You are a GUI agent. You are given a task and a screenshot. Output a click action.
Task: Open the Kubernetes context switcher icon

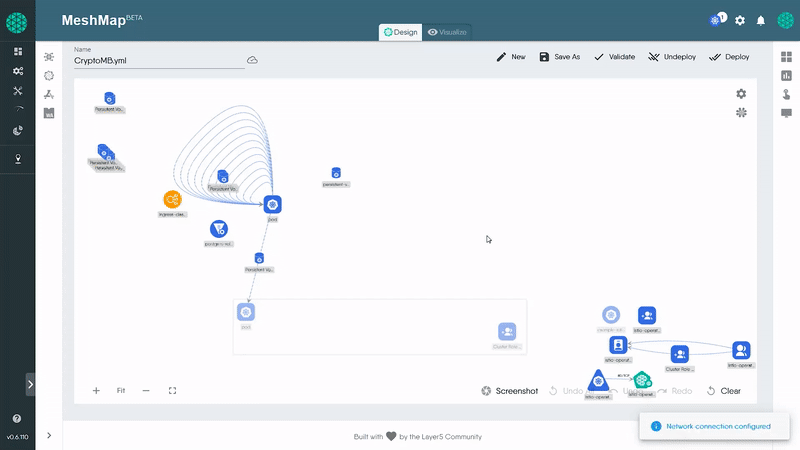pyautogui.click(x=715, y=20)
